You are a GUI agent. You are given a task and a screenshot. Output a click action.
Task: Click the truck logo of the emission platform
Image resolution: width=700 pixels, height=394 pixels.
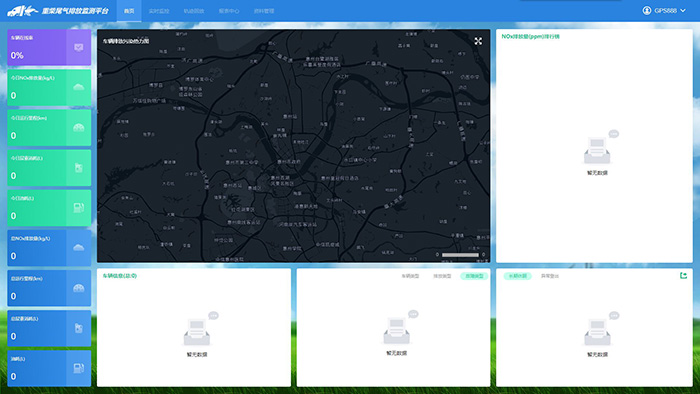tap(22, 11)
